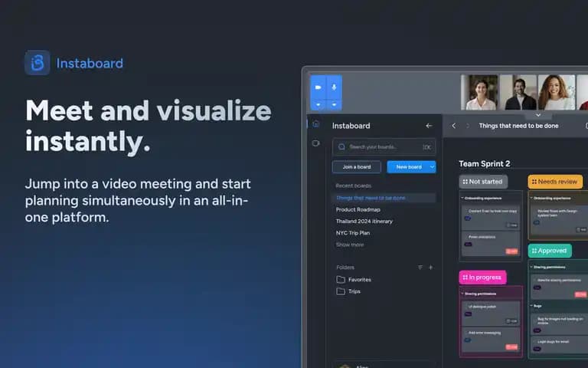This screenshot has height=368, width=588.
Task: Click the Join a board button
Action: (357, 166)
